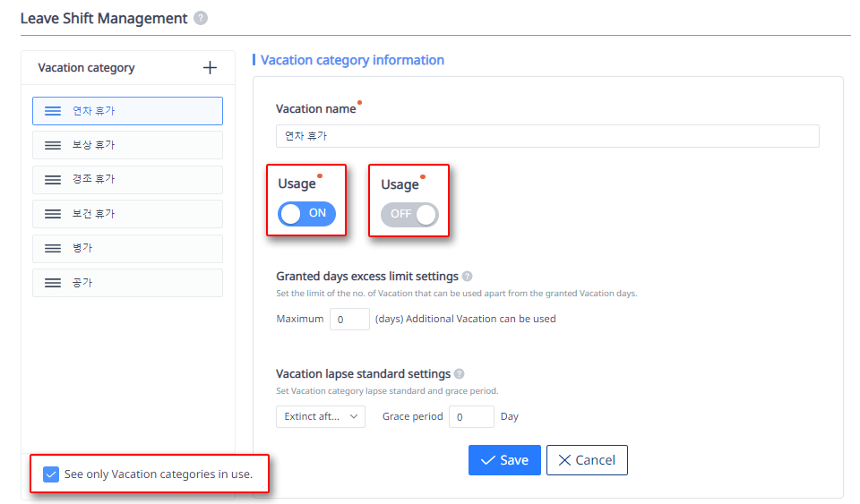Click the Vacation name input field
Image resolution: width=860 pixels, height=504 pixels.
[547, 136]
